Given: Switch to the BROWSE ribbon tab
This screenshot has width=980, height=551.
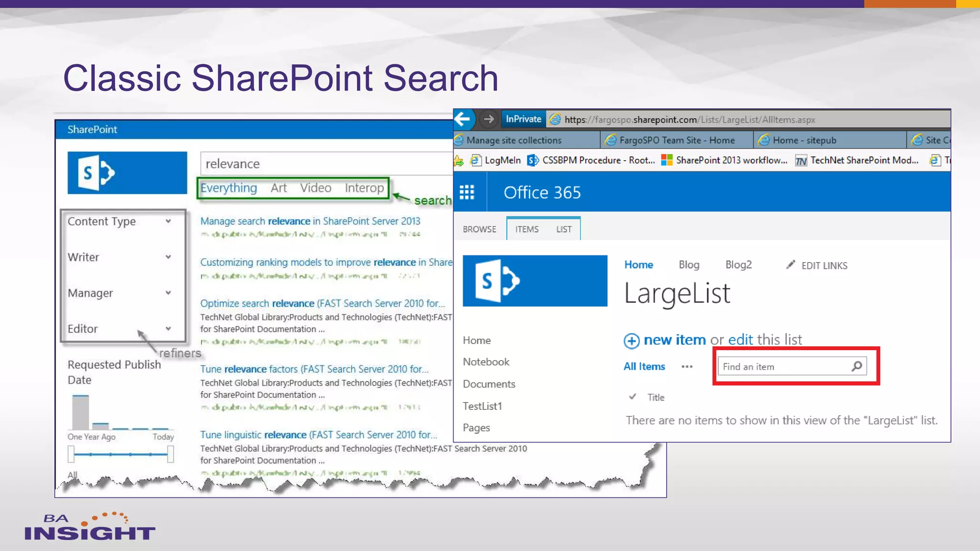Looking at the screenshot, I should pyautogui.click(x=479, y=229).
